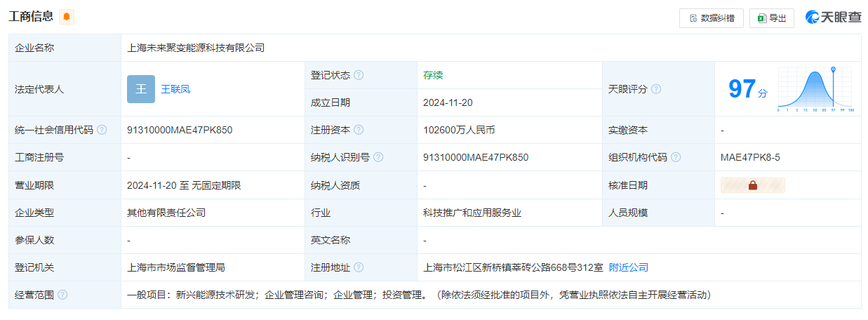Click the 王 avatar thumbnail
The width and height of the screenshot is (868, 320).
141,89
